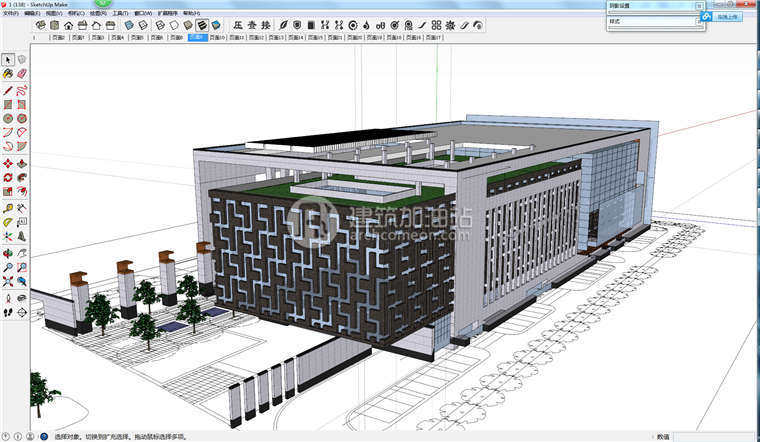Image resolution: width=760 pixels, height=442 pixels.
Task: Enable Wireframe face style
Action: [160, 25]
